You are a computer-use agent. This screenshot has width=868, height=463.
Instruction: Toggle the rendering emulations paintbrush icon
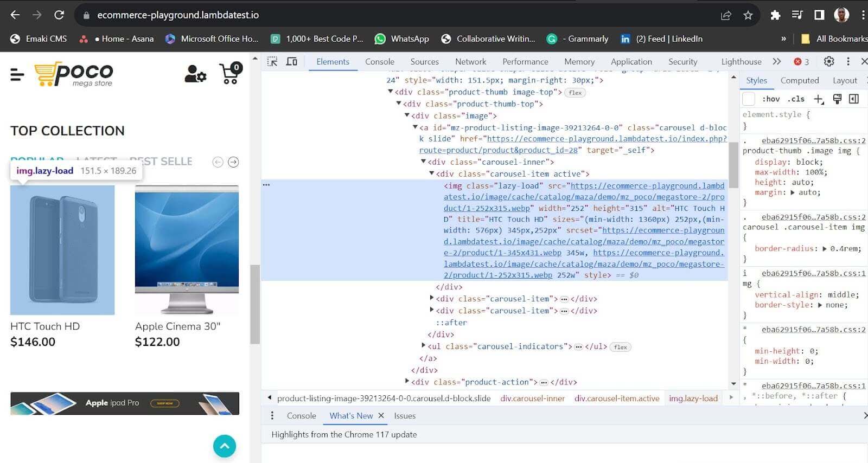click(x=837, y=99)
